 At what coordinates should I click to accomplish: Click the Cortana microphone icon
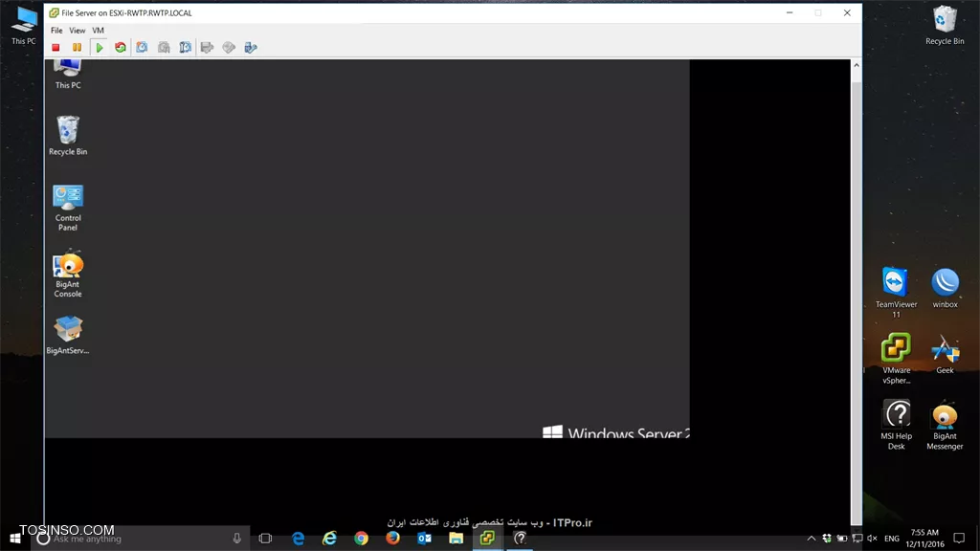point(237,538)
